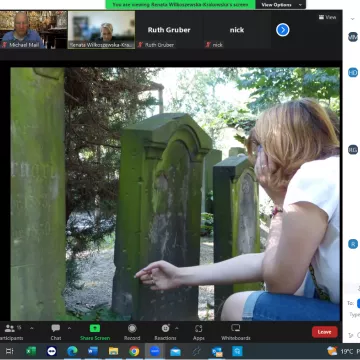The height and width of the screenshot is (360, 360).
Task: Select the nick participant tile
Action: coord(237,30)
